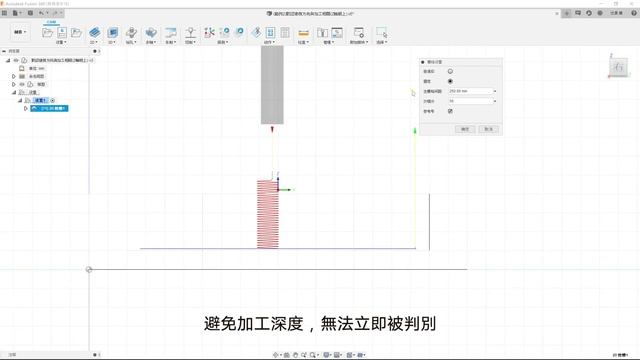Toggle eye visibility of the Models browser node
640x360 pixels.
(22, 84)
